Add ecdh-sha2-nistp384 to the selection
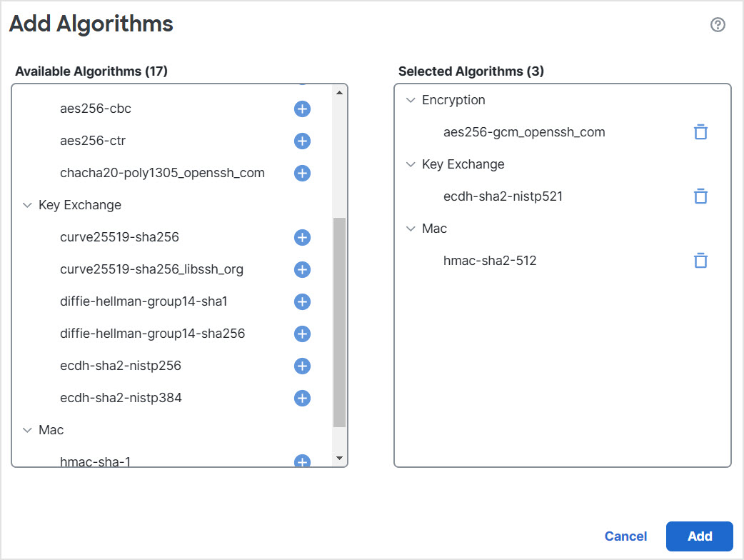 pos(301,398)
